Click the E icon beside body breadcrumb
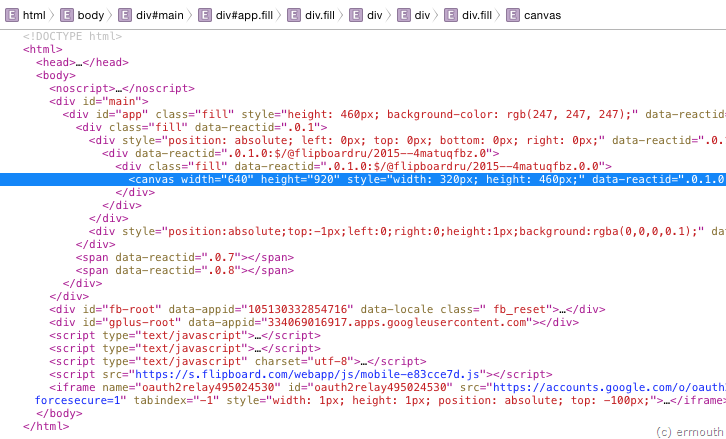 coord(67,16)
